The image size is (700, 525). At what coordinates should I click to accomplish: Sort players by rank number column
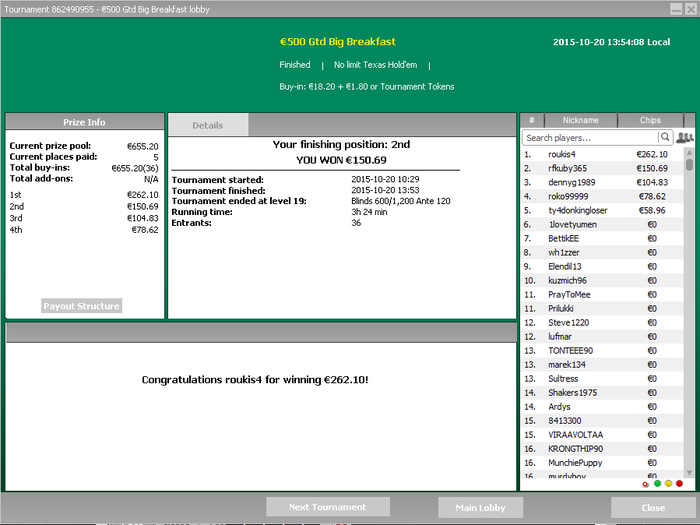[532, 121]
